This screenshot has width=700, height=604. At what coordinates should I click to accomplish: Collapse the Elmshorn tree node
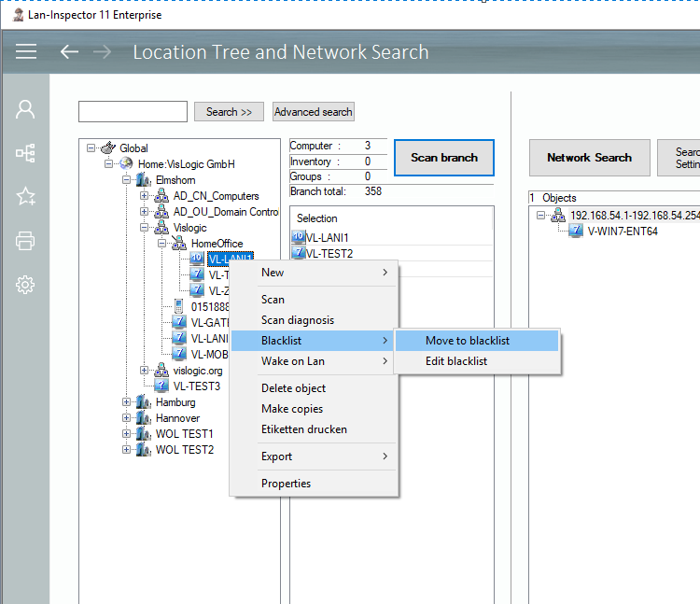click(x=127, y=180)
